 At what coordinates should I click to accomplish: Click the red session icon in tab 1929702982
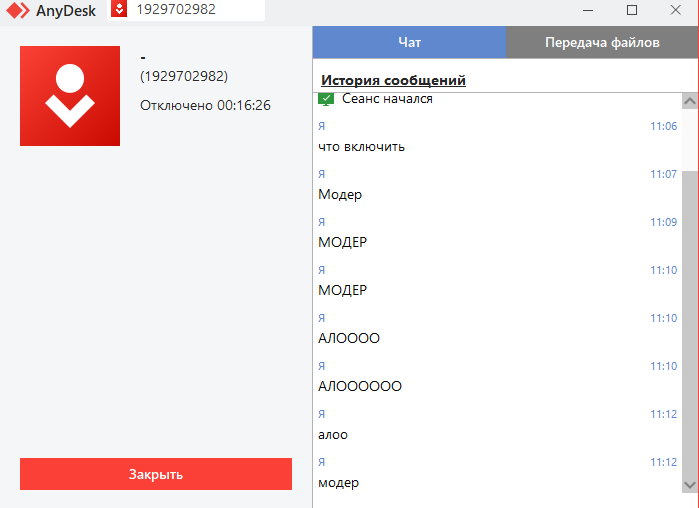(x=119, y=9)
